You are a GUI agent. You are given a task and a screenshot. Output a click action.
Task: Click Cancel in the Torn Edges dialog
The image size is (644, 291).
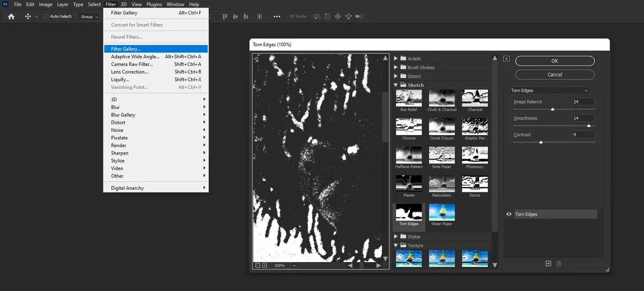555,74
